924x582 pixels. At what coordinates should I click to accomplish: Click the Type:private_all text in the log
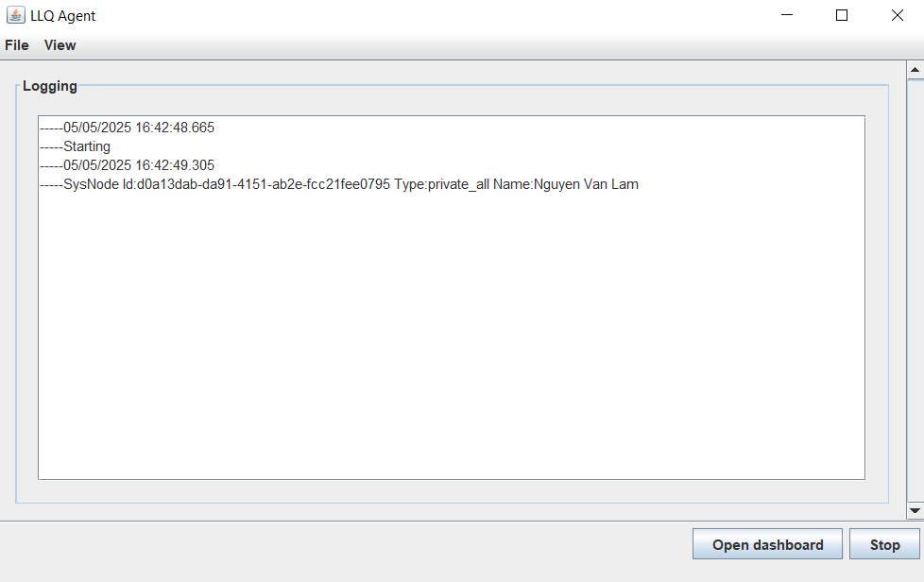[441, 184]
